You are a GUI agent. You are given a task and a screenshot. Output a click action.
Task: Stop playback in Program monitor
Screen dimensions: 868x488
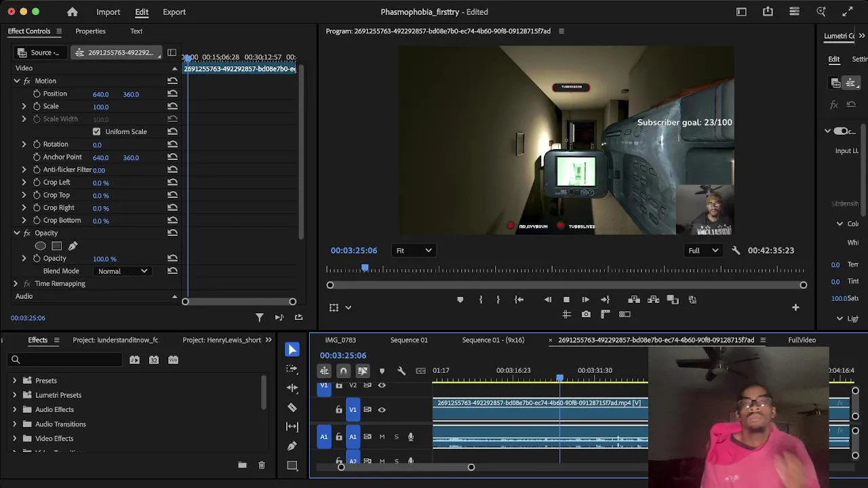point(566,300)
